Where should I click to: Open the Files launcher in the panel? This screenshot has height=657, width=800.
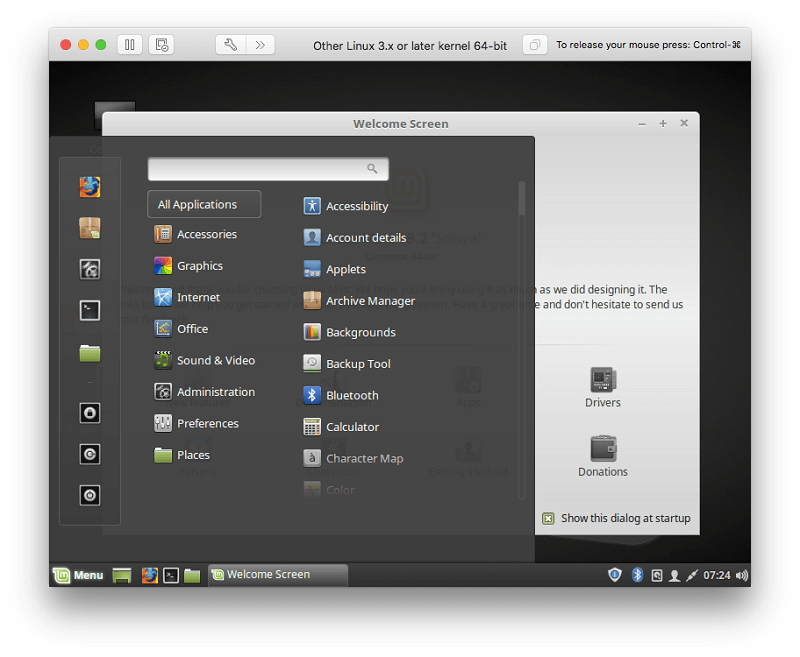192,575
